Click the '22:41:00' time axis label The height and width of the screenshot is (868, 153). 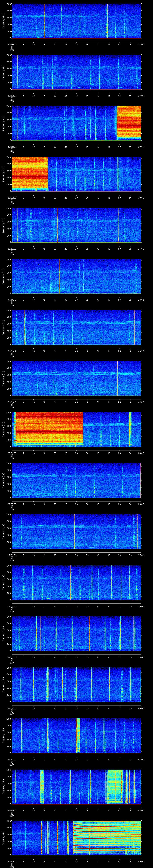pyautogui.click(x=12, y=810)
